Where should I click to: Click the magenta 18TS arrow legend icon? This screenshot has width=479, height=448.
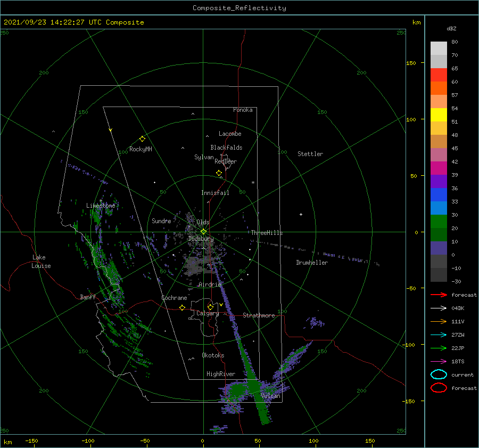coord(439,362)
